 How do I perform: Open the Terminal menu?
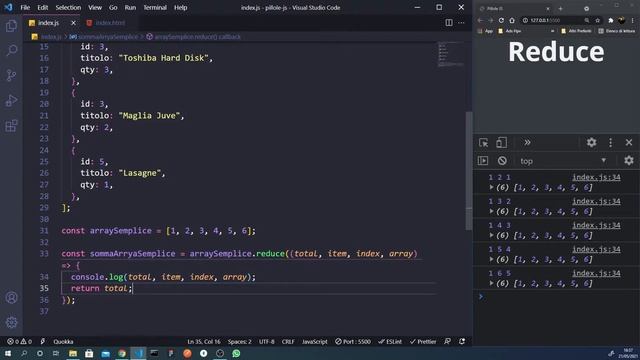click(x=155, y=7)
